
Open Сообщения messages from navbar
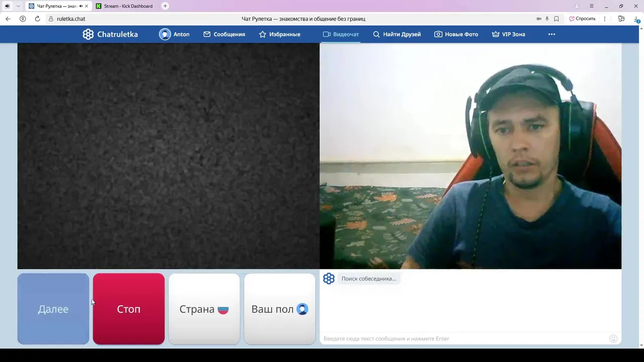coord(224,34)
